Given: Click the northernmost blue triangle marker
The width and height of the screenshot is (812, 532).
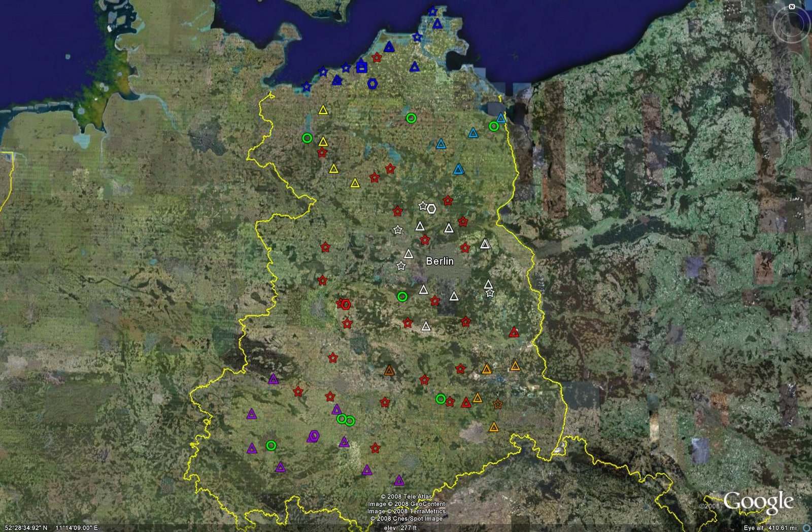Looking at the screenshot, I should [x=437, y=23].
